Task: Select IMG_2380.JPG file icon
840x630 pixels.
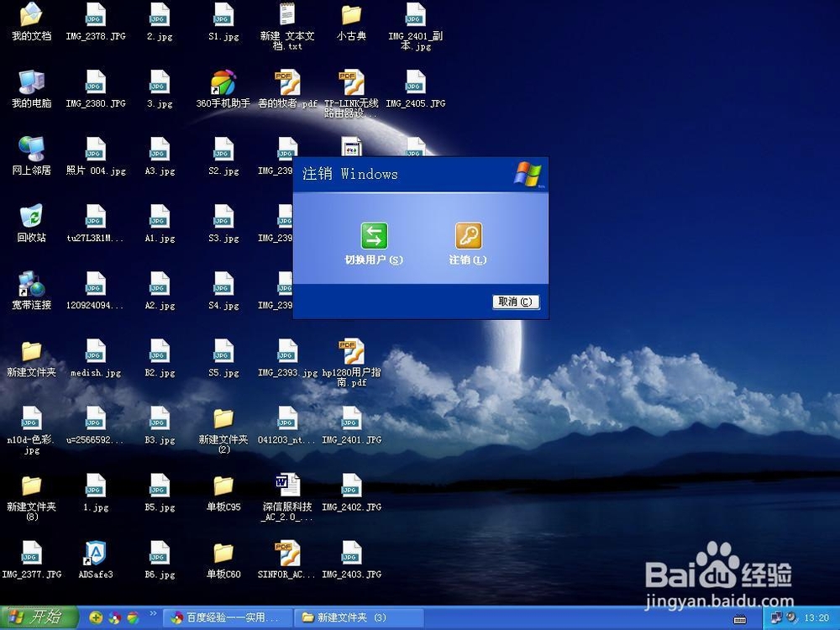Action: [x=96, y=82]
